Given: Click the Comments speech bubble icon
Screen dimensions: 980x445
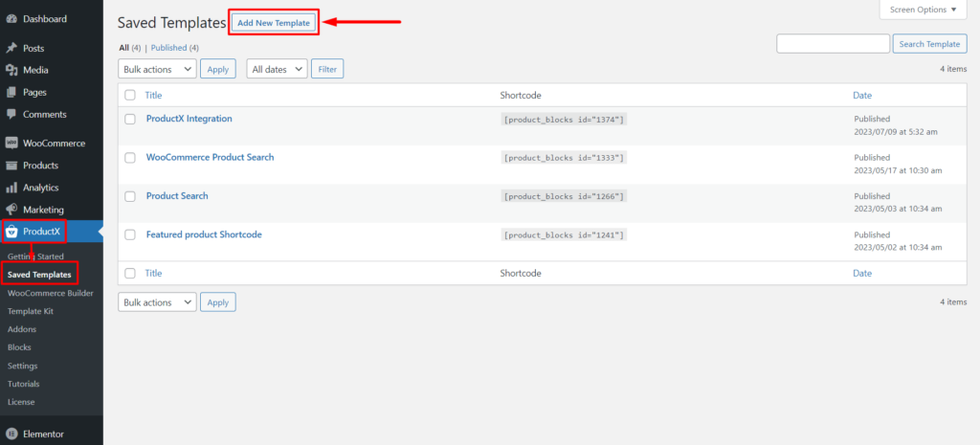Looking at the screenshot, I should coord(11,115).
